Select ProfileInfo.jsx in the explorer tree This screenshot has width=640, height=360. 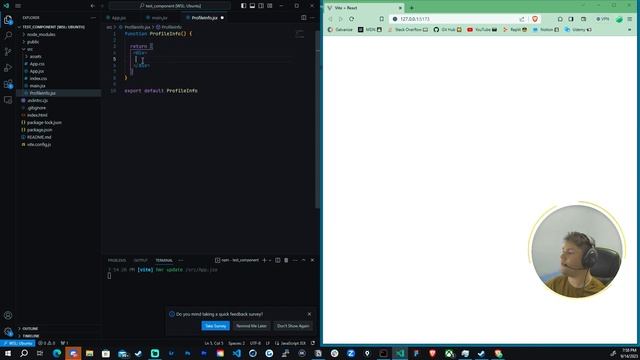(x=42, y=93)
